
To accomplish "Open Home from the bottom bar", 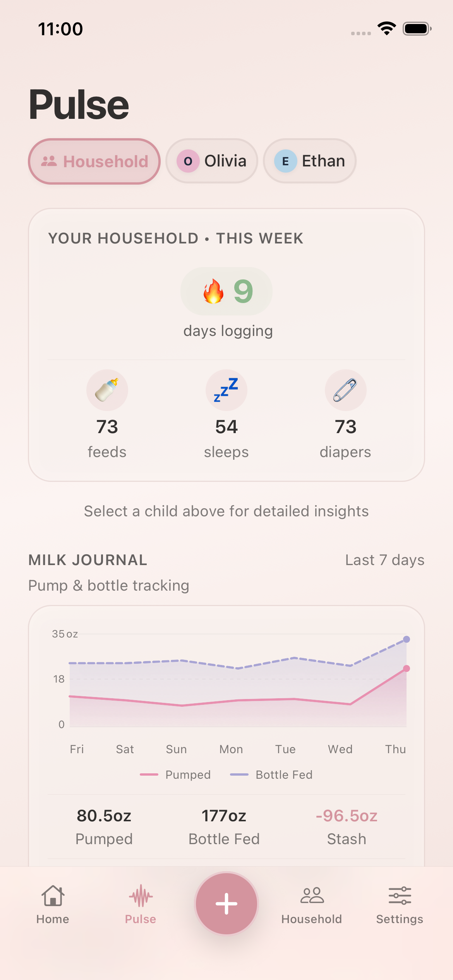I will tap(53, 904).
